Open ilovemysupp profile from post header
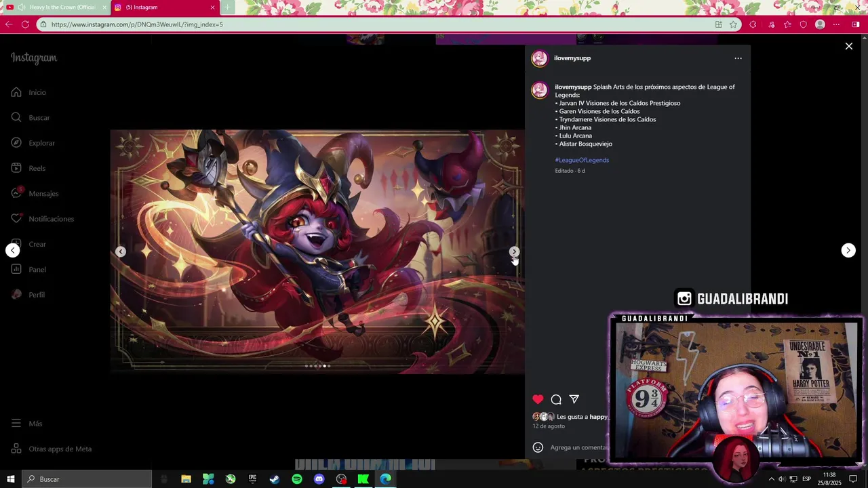 (572, 58)
